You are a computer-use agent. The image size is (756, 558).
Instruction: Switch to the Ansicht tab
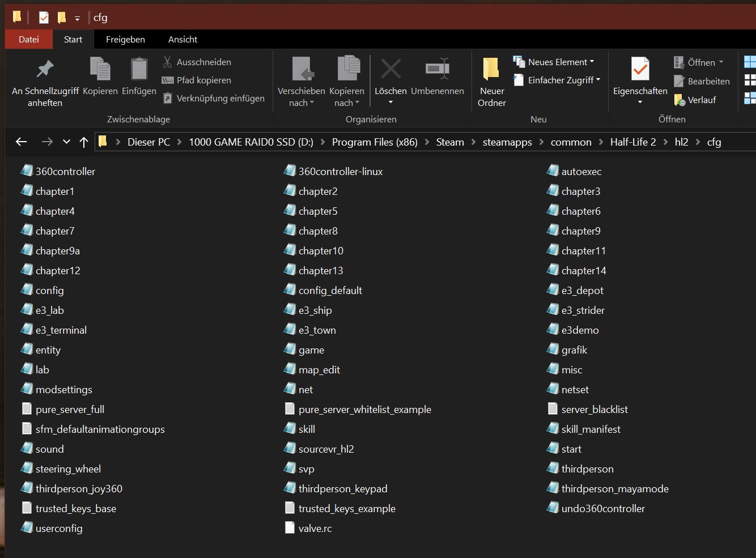pos(182,39)
